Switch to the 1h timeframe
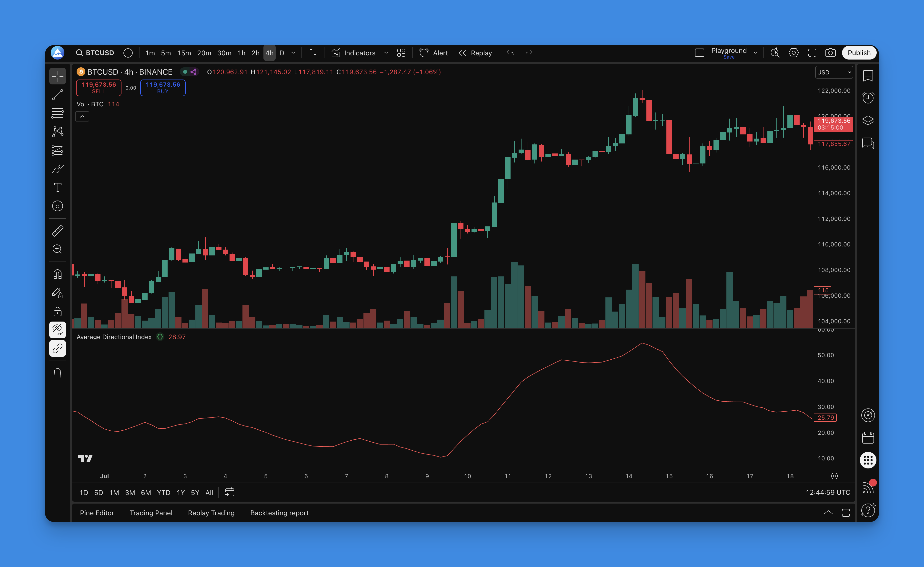 [x=241, y=53]
